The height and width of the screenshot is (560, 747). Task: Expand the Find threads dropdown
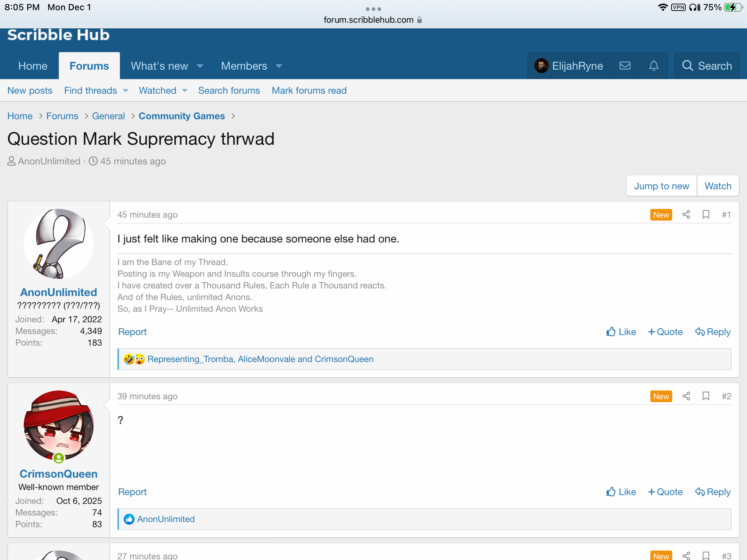(125, 90)
